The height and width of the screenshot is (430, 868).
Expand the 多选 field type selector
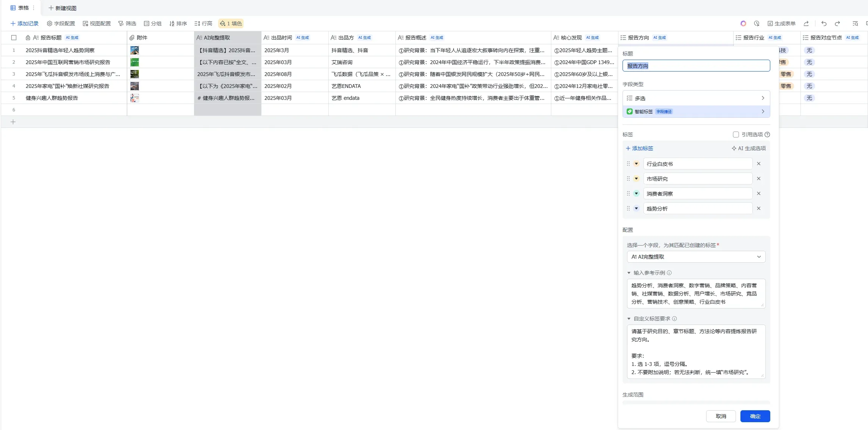[x=696, y=98]
